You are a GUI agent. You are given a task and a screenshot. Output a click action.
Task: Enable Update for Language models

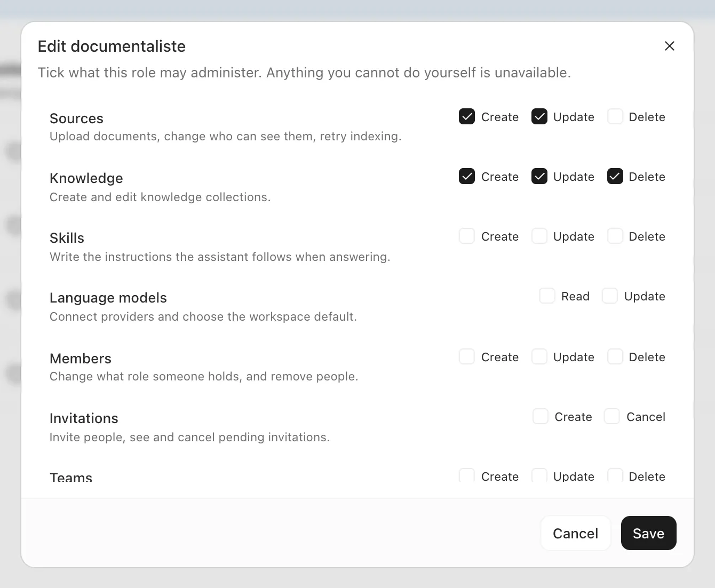610,296
